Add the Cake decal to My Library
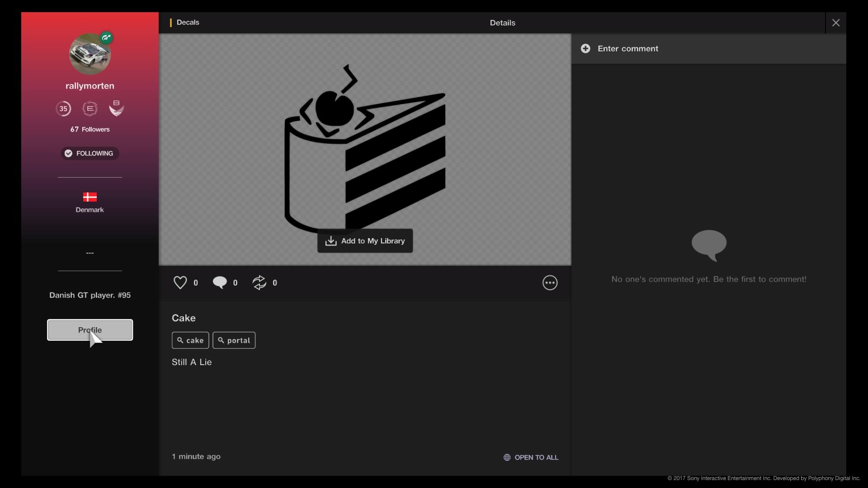Viewport: 868px width, 488px height. pos(365,241)
